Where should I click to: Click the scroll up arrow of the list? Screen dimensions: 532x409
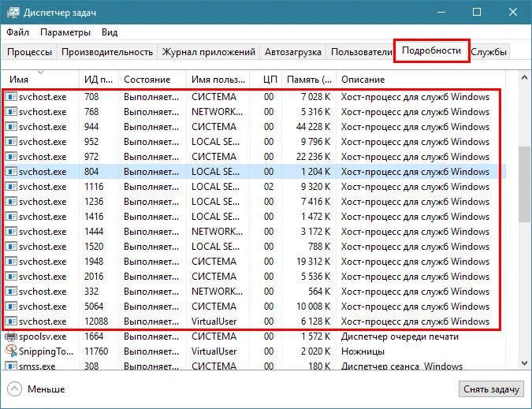click(x=524, y=78)
